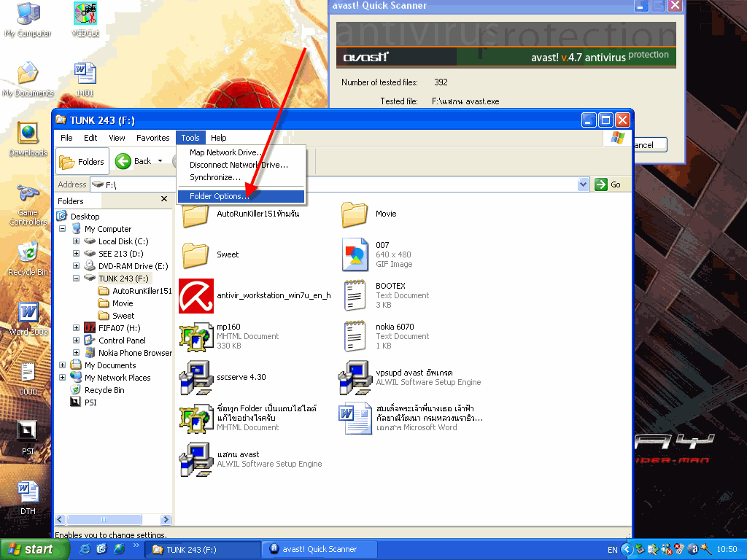Open Downloads desktop icon
747x560 pixels.
click(28, 139)
